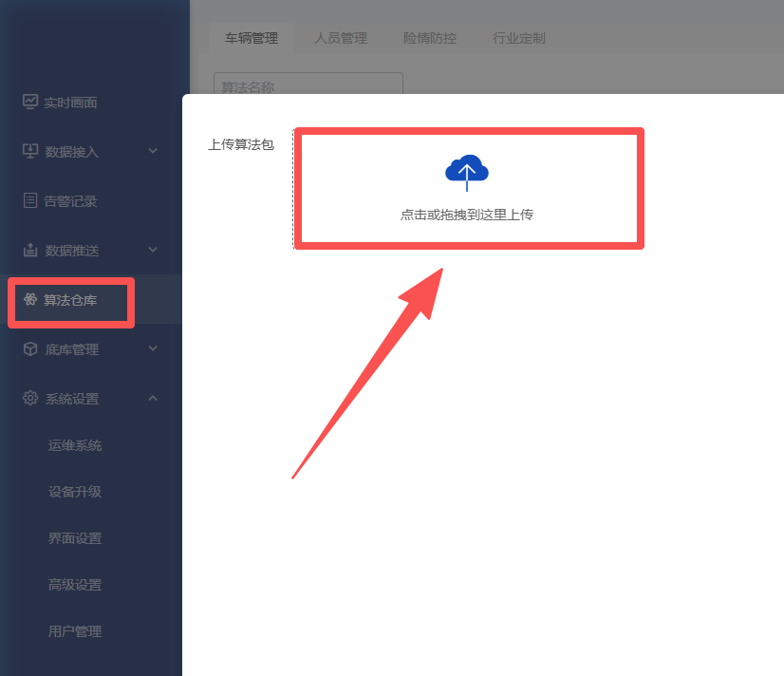Switch to the 人员管理 tab
Image resolution: width=784 pixels, height=676 pixels.
tap(341, 38)
